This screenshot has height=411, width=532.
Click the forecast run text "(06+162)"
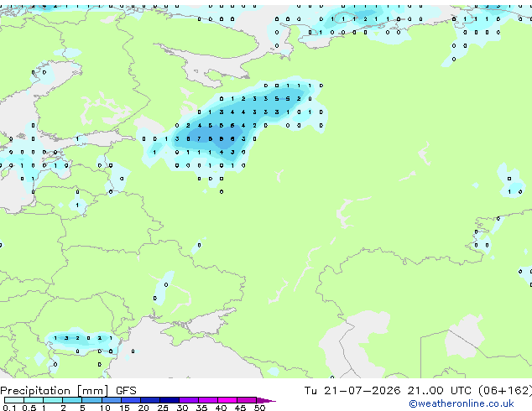[505, 391]
